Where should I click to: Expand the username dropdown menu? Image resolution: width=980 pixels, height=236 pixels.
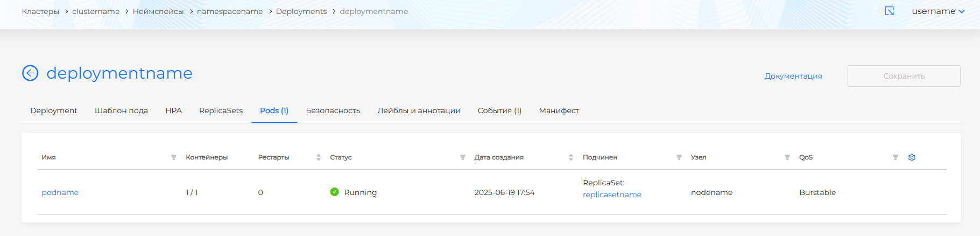(938, 11)
